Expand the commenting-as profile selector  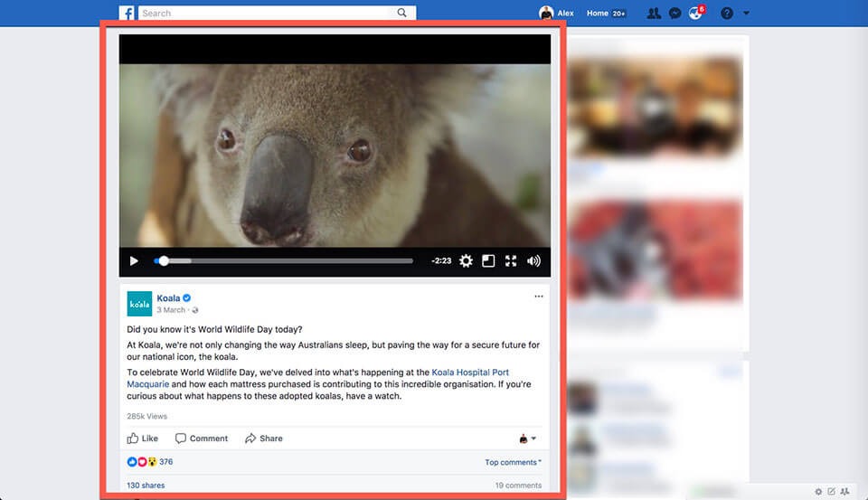click(527, 439)
